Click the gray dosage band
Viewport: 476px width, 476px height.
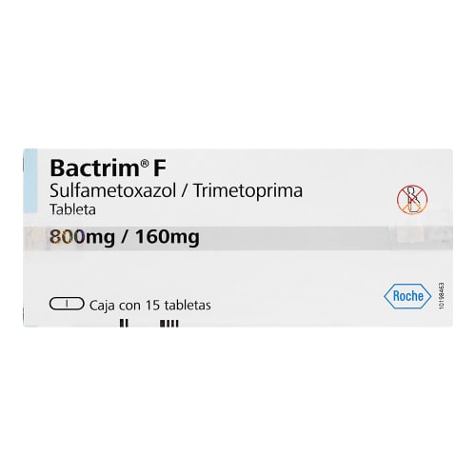238,238
